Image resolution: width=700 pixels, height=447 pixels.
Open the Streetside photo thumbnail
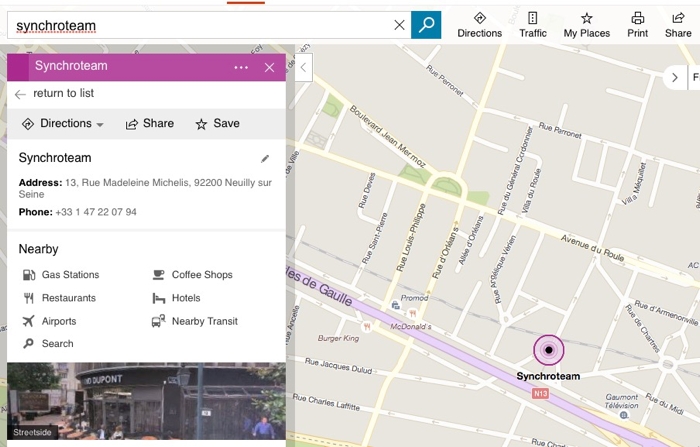(x=146, y=401)
